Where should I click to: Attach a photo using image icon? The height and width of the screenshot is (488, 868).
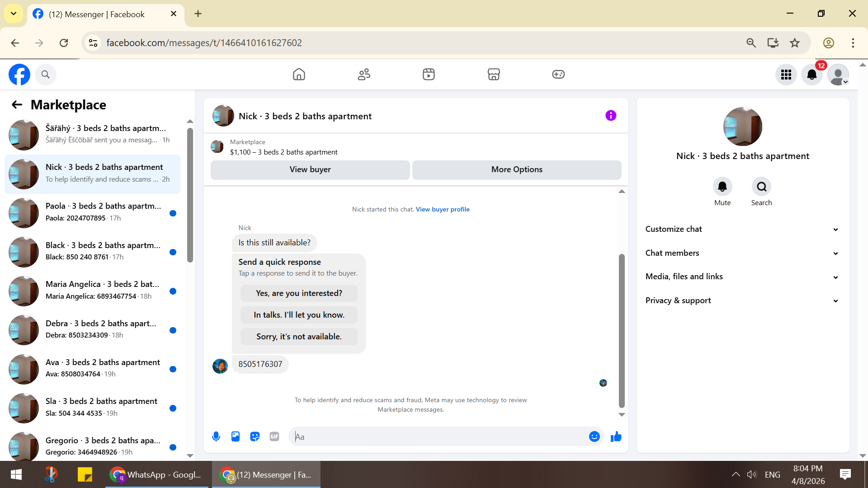[x=236, y=436]
